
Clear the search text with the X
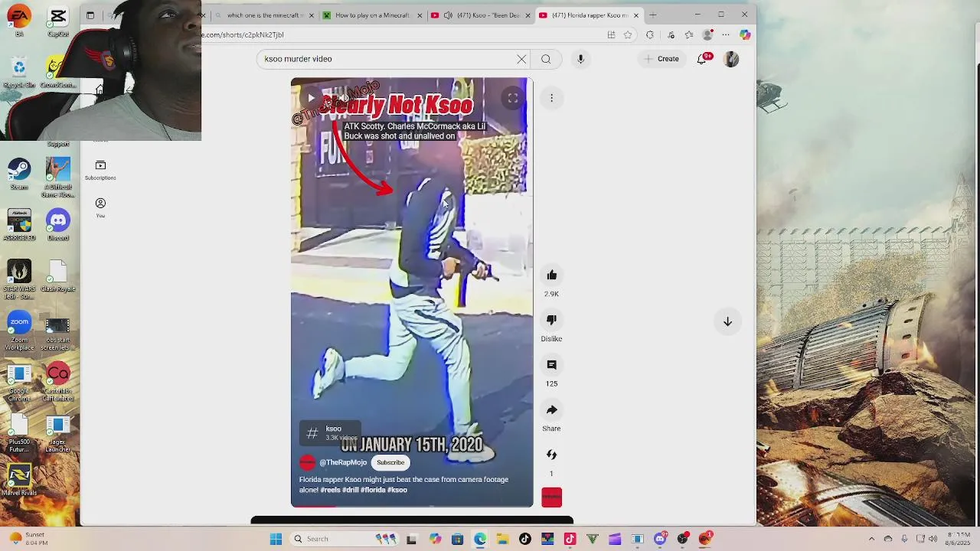521,59
